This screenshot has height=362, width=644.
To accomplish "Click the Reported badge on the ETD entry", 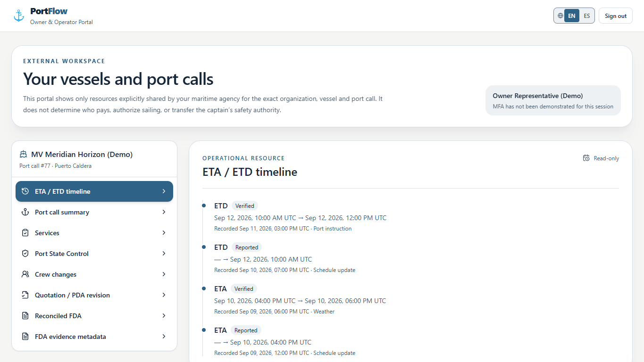I will [x=247, y=247].
